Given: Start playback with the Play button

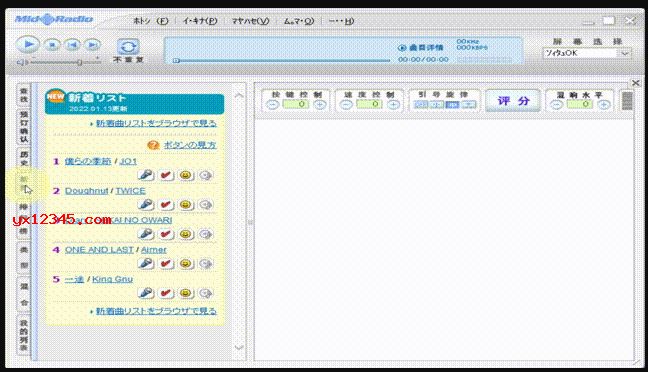Looking at the screenshot, I should [x=27, y=44].
